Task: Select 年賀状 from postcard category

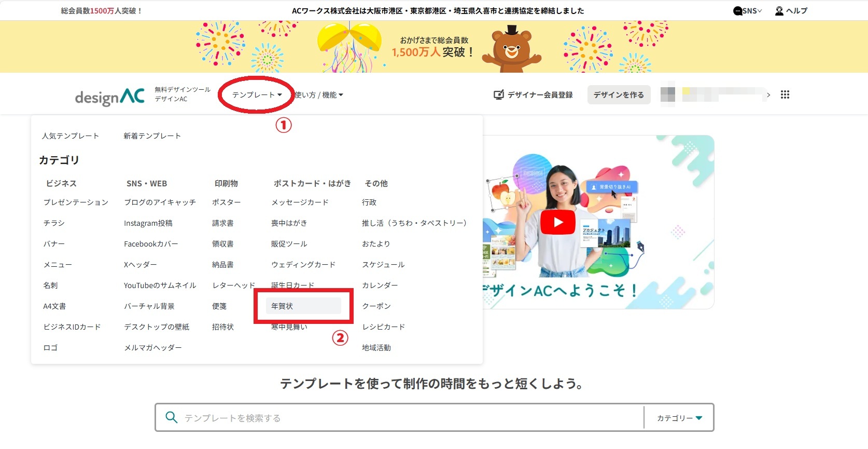Action: pos(282,306)
